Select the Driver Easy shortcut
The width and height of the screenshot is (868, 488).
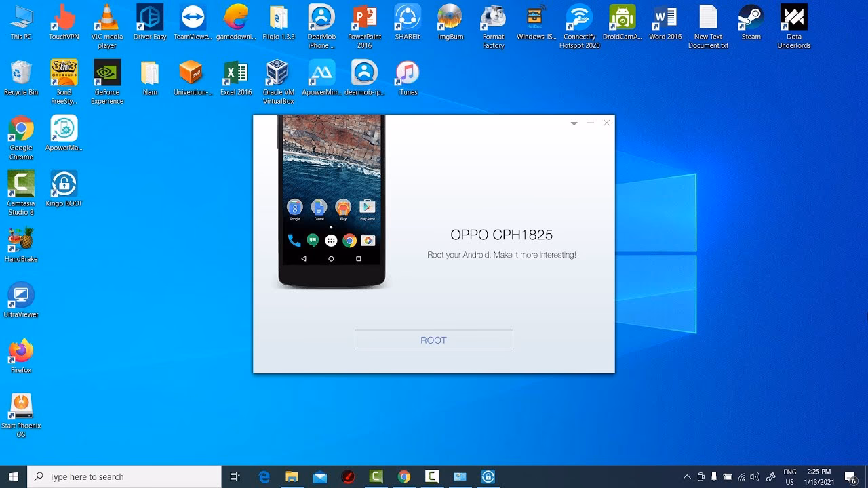click(x=150, y=22)
